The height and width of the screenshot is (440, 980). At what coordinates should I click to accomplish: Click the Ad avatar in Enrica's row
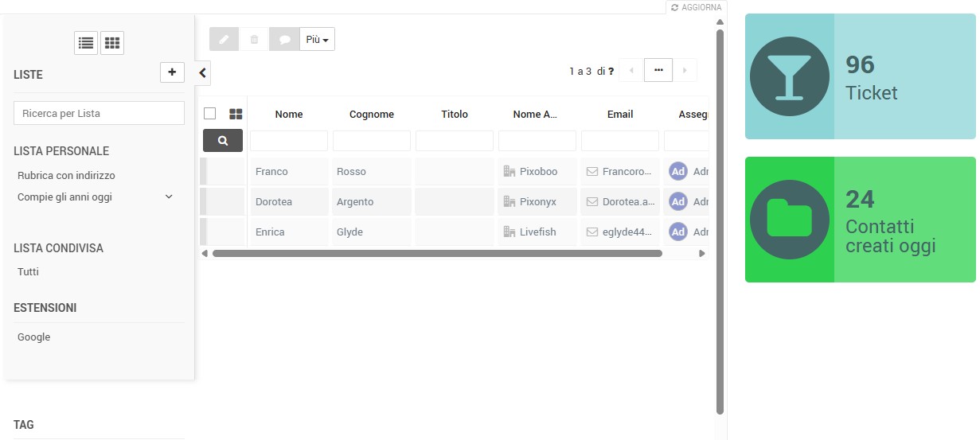click(678, 232)
